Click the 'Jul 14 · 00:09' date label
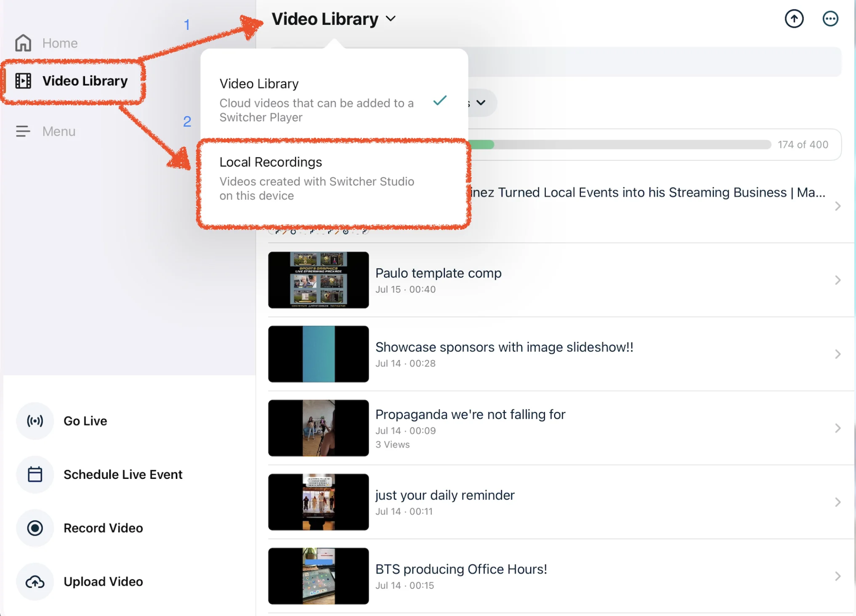Image resolution: width=856 pixels, height=616 pixels. (x=406, y=431)
